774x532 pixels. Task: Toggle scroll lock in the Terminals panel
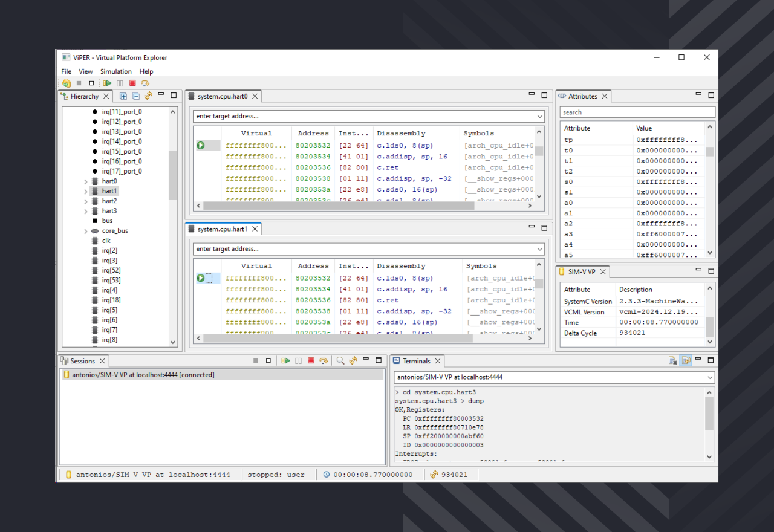(686, 360)
